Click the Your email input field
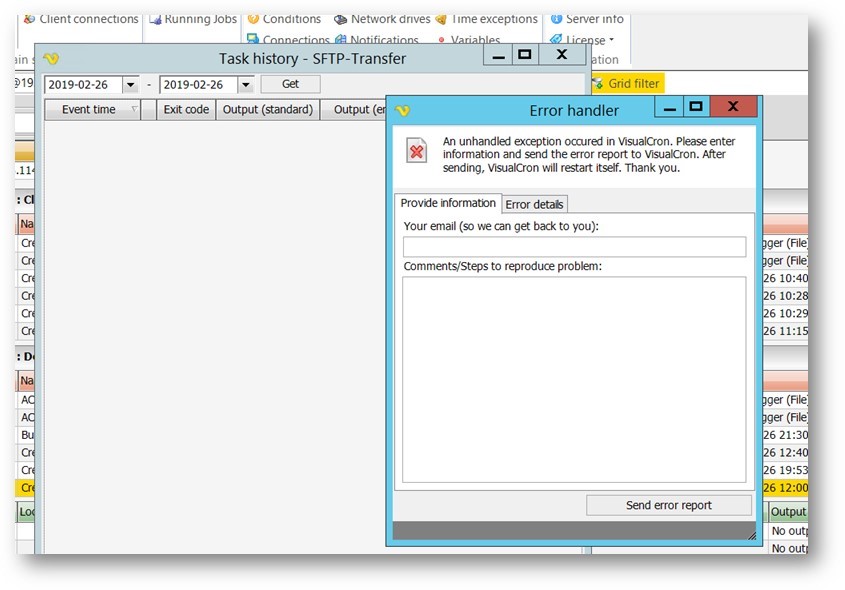Screen dimensions: 845x590 [x=574, y=247]
